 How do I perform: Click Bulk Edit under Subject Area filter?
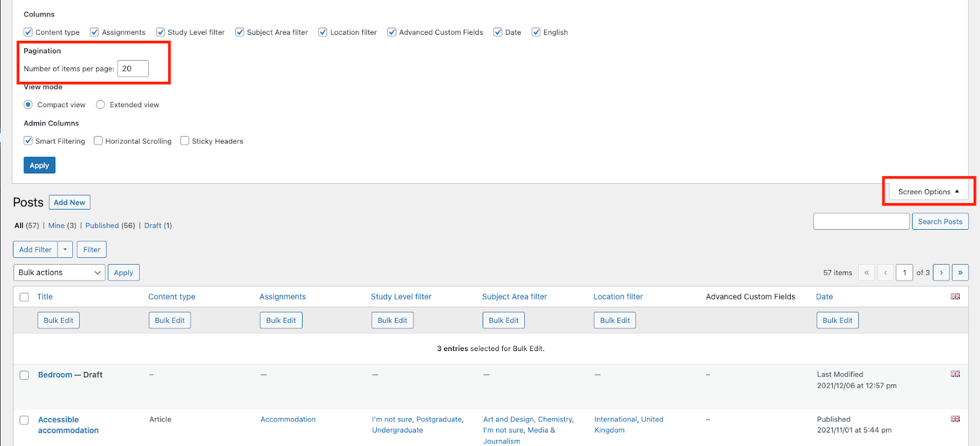pos(504,320)
